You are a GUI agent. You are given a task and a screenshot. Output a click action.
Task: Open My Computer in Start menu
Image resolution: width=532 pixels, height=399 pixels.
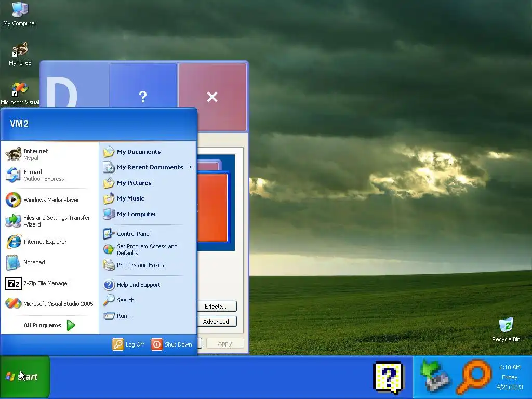pyautogui.click(x=148, y=214)
